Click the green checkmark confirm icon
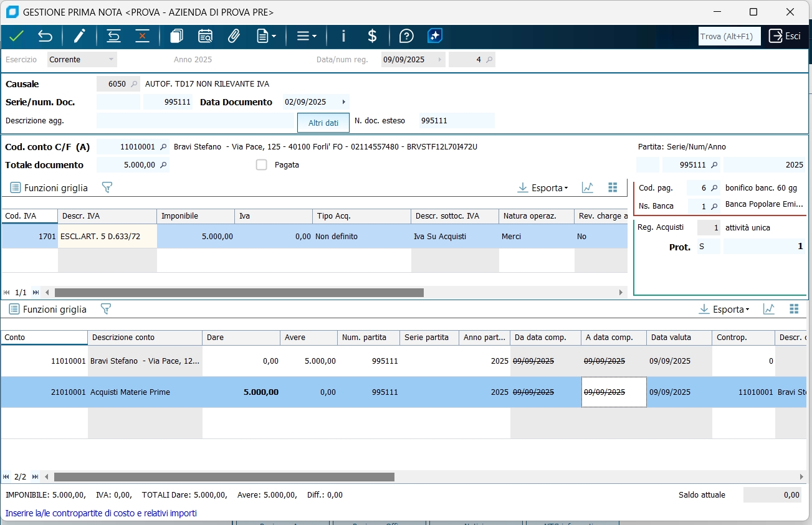 (16, 36)
